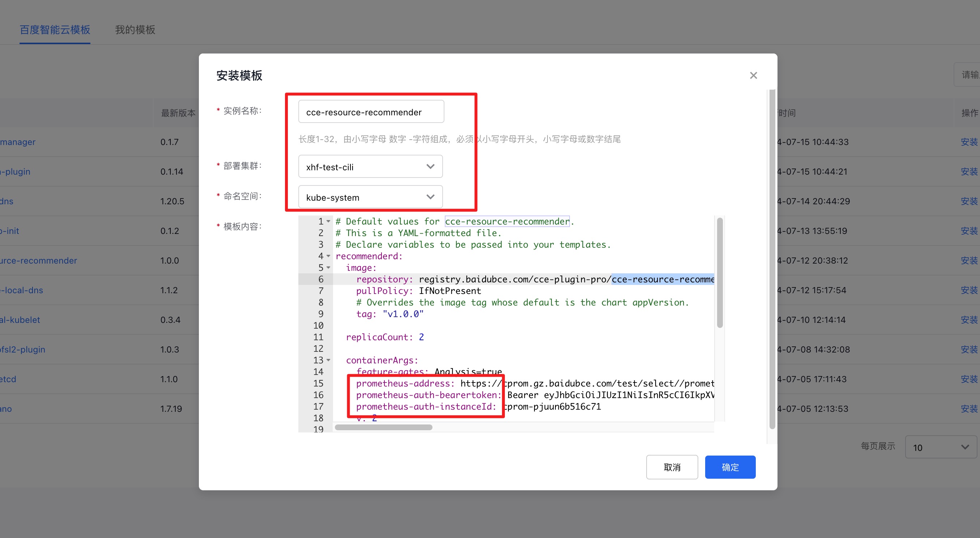Open the dns template link
Screen dimensions: 980x538
click(x=7, y=201)
